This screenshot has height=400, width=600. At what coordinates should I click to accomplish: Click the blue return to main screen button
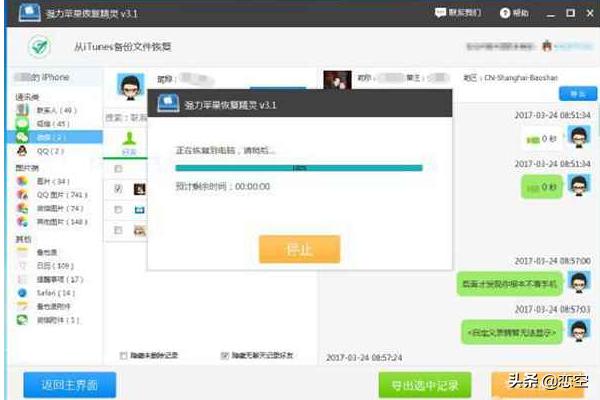coord(70,385)
